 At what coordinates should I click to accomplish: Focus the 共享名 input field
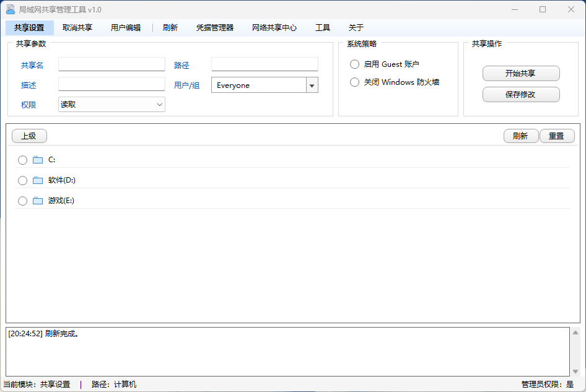(112, 64)
